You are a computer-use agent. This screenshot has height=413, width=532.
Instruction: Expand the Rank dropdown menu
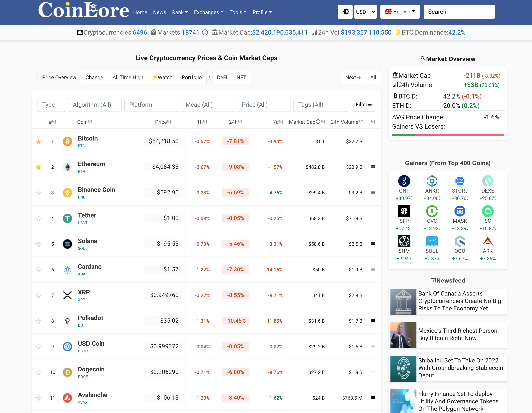pyautogui.click(x=180, y=12)
